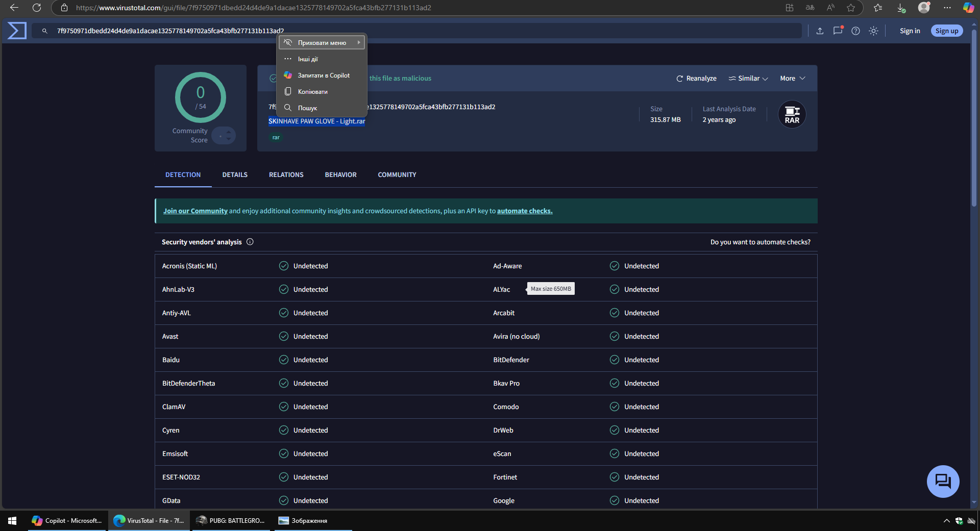
Task: Vote down the Community Score
Action: [x=229, y=139]
